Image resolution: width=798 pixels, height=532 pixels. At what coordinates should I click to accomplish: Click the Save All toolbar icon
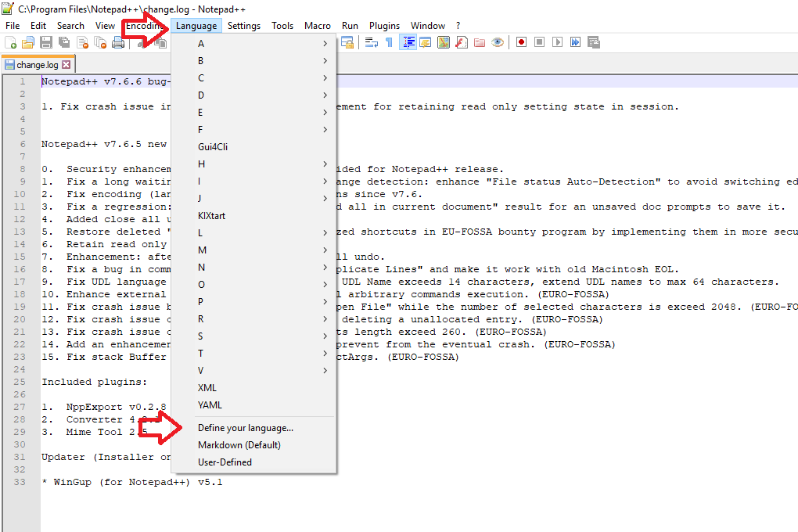(x=64, y=43)
